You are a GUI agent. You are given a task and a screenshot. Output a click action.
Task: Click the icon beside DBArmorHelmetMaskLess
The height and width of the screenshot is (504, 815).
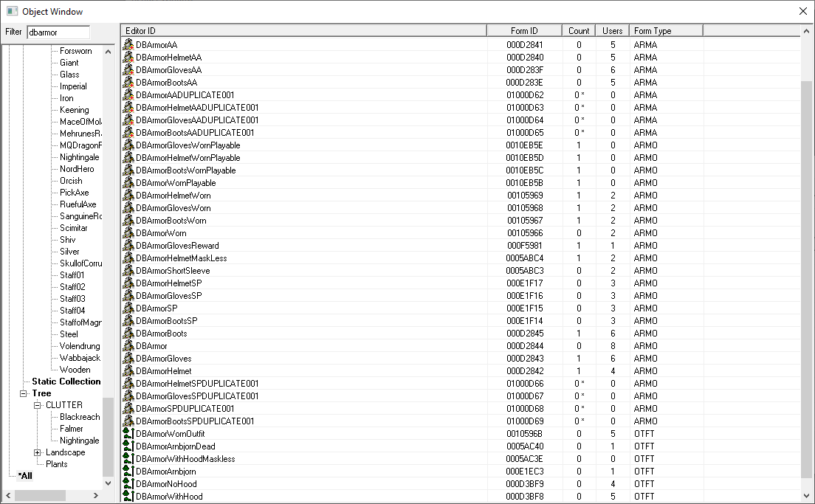tap(128, 258)
